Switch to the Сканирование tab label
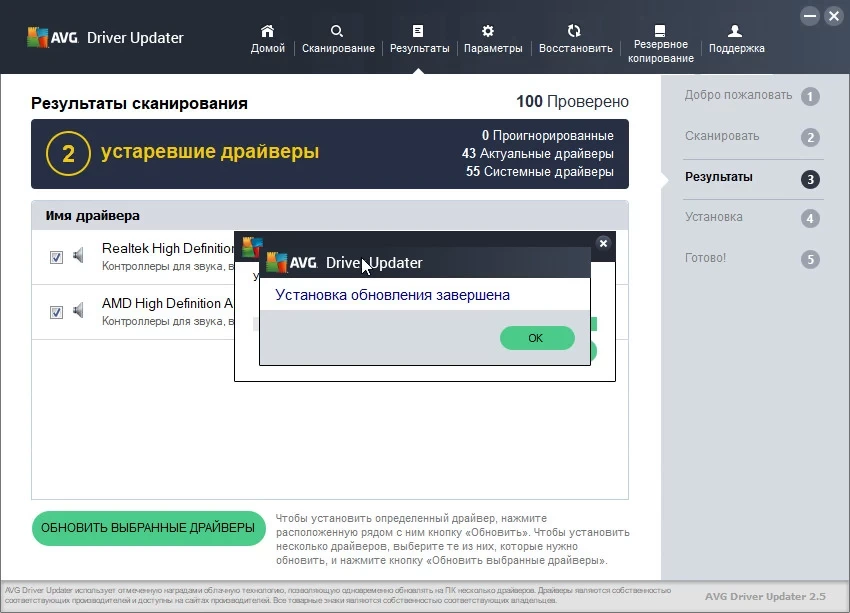850x613 pixels. [338, 48]
